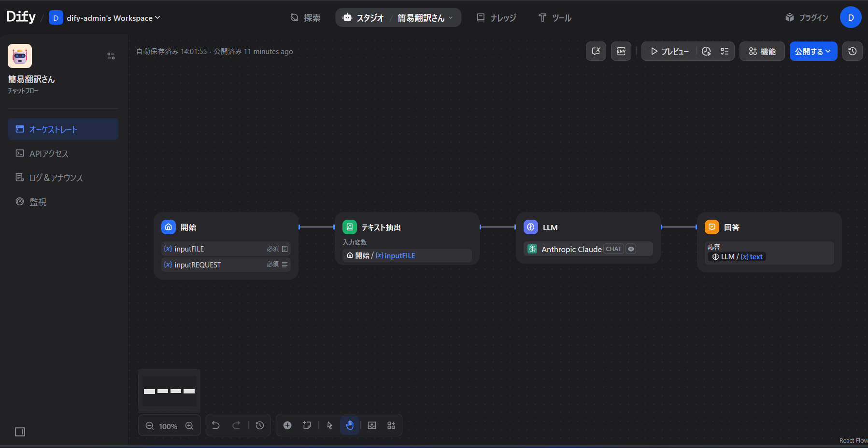Expand 簡易翻訳さん app switcher dropdown
The image size is (868, 448).
click(426, 18)
